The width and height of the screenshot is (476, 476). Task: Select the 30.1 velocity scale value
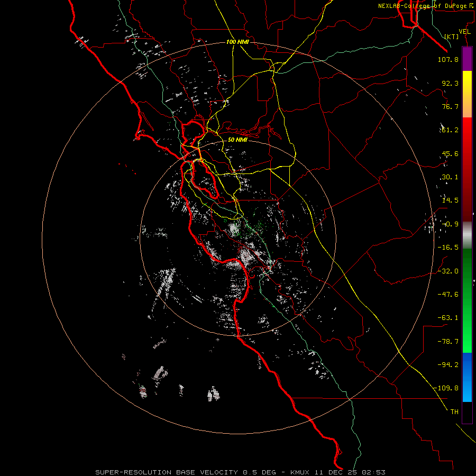450,177
